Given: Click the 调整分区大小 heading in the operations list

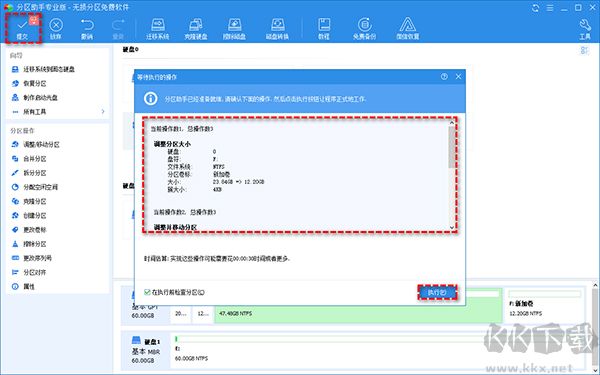Looking at the screenshot, I should [x=172, y=144].
